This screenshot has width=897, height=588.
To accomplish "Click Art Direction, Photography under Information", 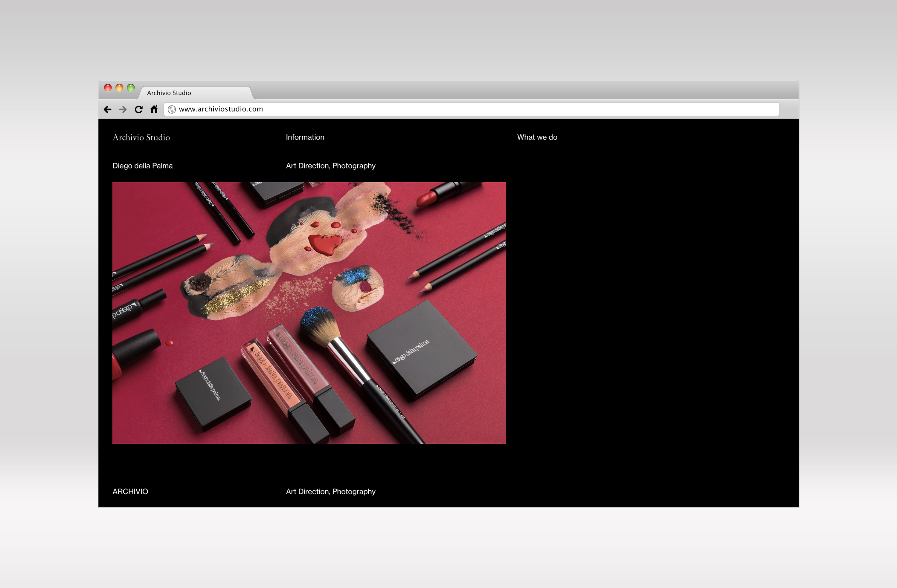I will (330, 166).
